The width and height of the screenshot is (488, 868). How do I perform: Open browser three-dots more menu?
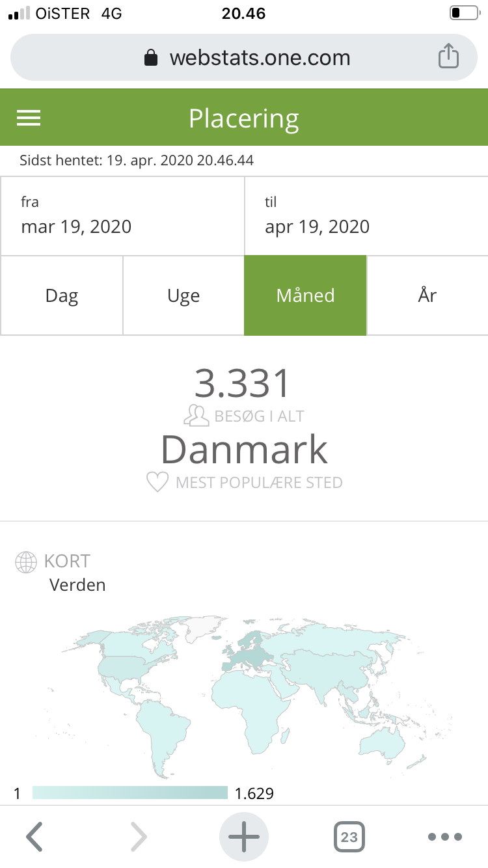[445, 837]
